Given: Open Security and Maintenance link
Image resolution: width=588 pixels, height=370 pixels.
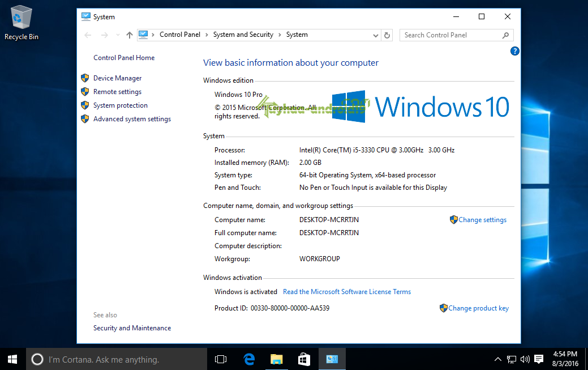Looking at the screenshot, I should [132, 328].
